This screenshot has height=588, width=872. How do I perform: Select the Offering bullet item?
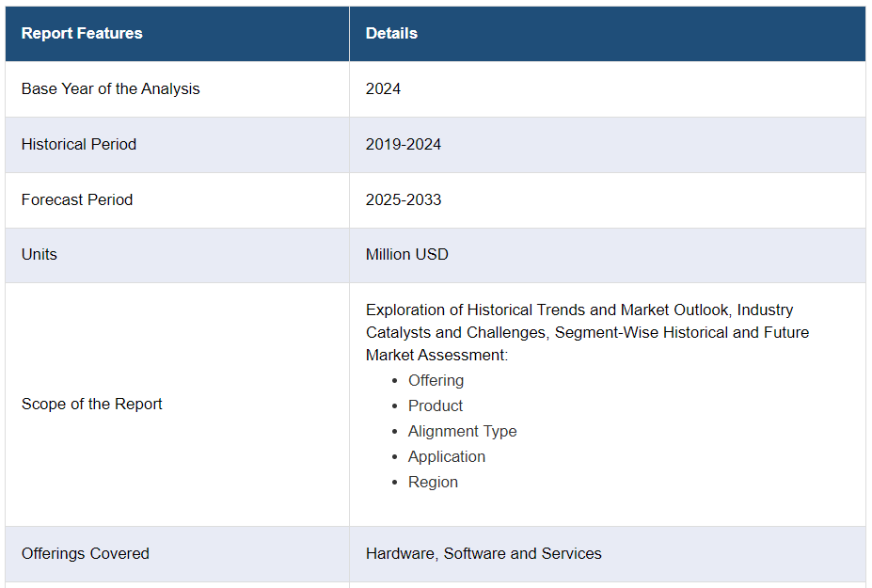[436, 381]
